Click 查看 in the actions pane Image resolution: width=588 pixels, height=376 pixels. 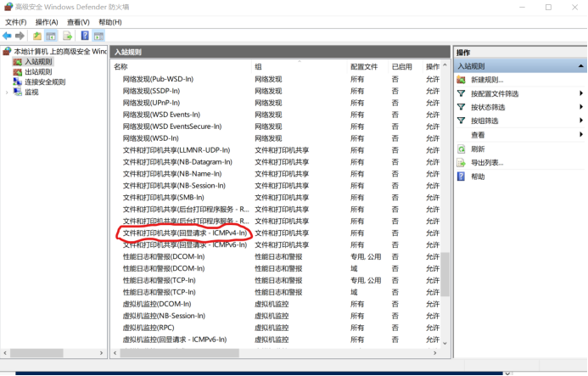tap(478, 135)
